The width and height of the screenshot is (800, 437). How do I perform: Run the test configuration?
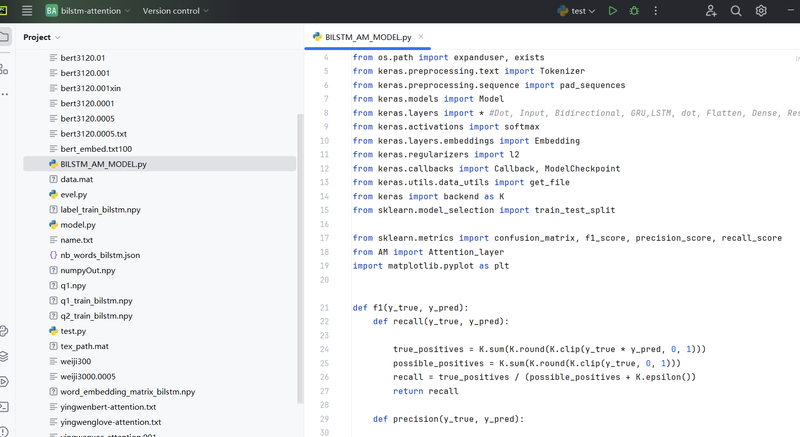click(612, 11)
